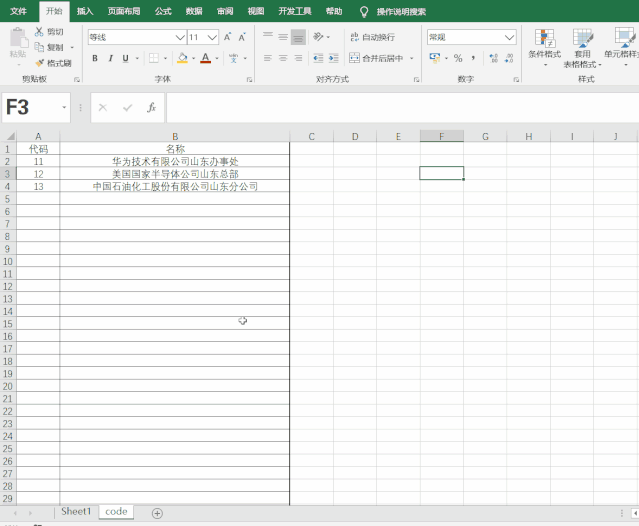639x526 pixels.
Task: Click Format as Table (套用表格格式) icon
Action: (582, 38)
